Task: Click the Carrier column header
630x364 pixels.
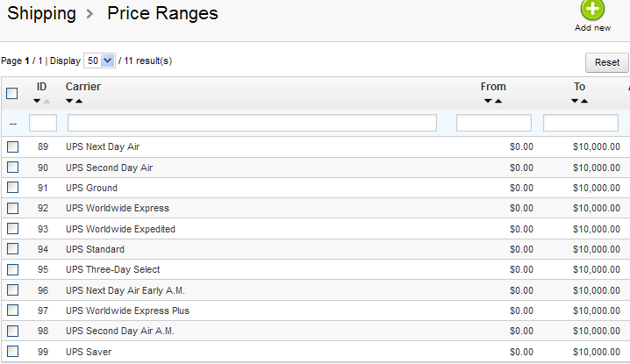Action: point(83,87)
